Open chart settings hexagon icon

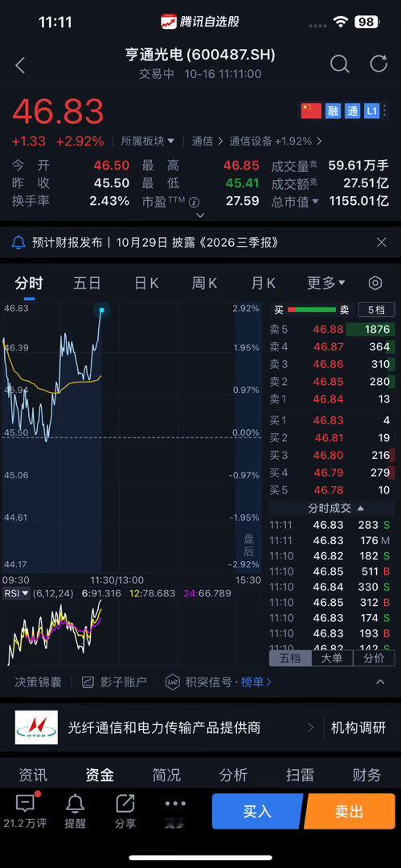point(375,284)
